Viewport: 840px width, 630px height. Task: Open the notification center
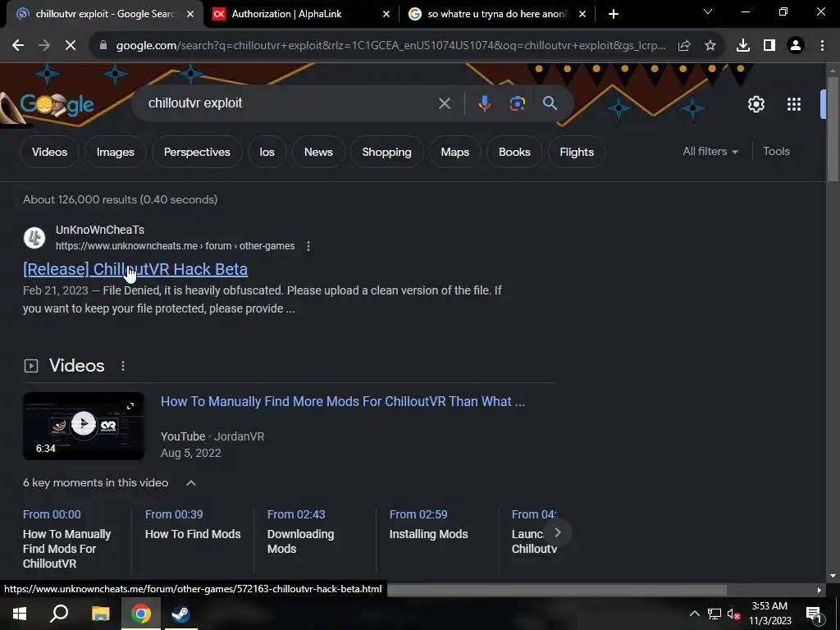[x=814, y=614]
